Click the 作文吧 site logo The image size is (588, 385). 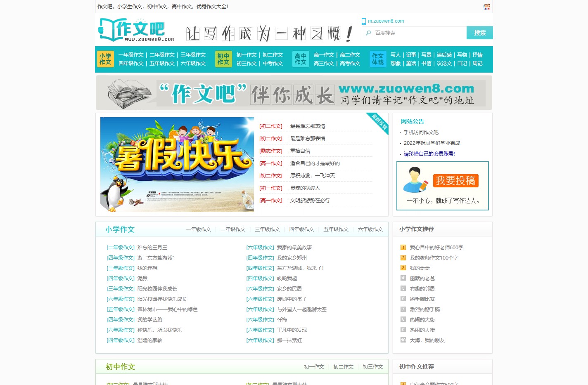pyautogui.click(x=136, y=30)
